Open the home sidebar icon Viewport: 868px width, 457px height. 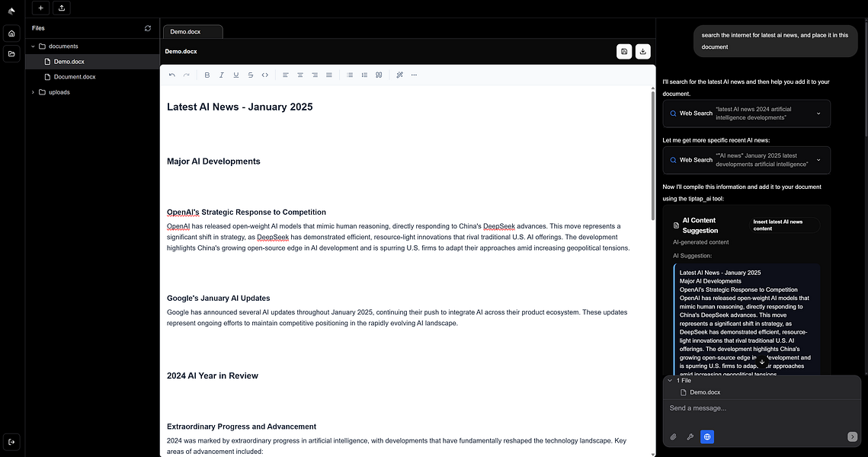coord(11,34)
